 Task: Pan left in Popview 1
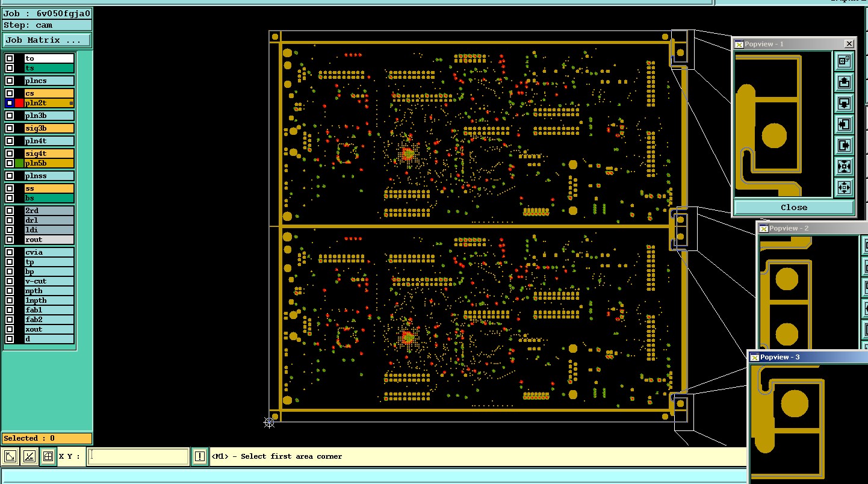(x=844, y=124)
